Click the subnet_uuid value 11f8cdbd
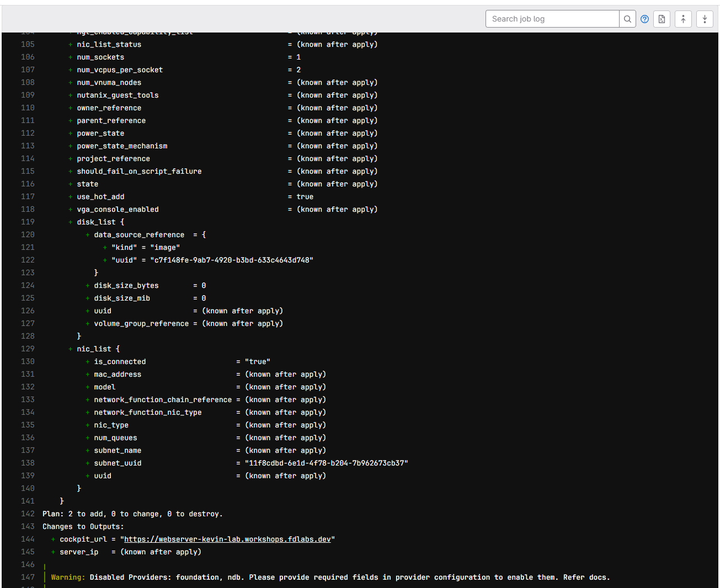This screenshot has height=588, width=720. 327,463
